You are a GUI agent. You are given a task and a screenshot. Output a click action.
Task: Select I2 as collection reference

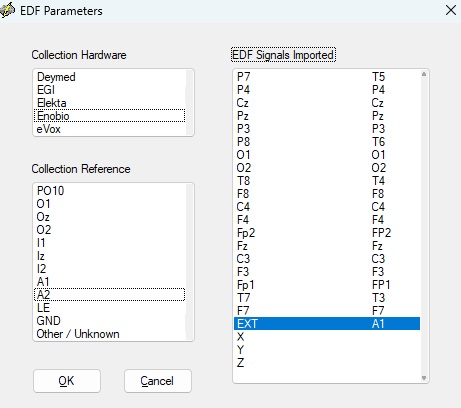(109, 269)
